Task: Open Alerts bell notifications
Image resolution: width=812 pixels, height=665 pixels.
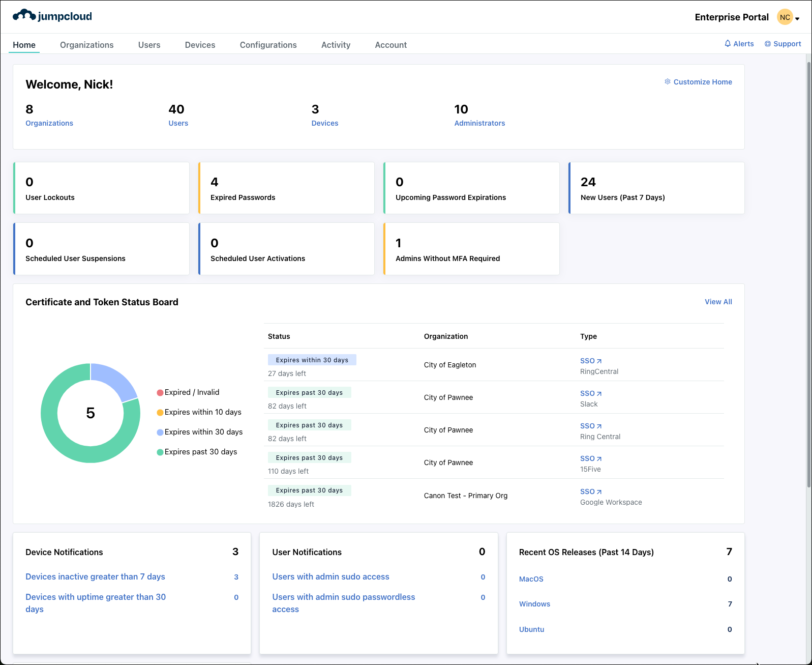Action: [x=739, y=44]
